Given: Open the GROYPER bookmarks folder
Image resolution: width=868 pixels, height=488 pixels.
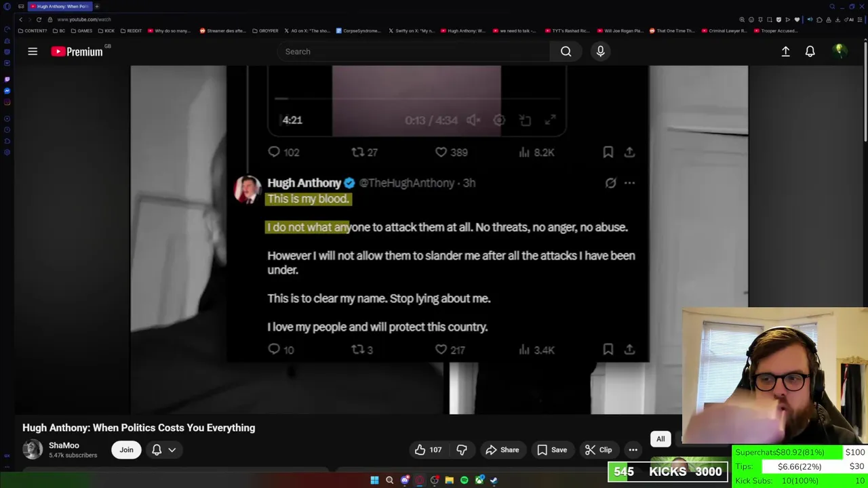Looking at the screenshot, I should tap(265, 30).
